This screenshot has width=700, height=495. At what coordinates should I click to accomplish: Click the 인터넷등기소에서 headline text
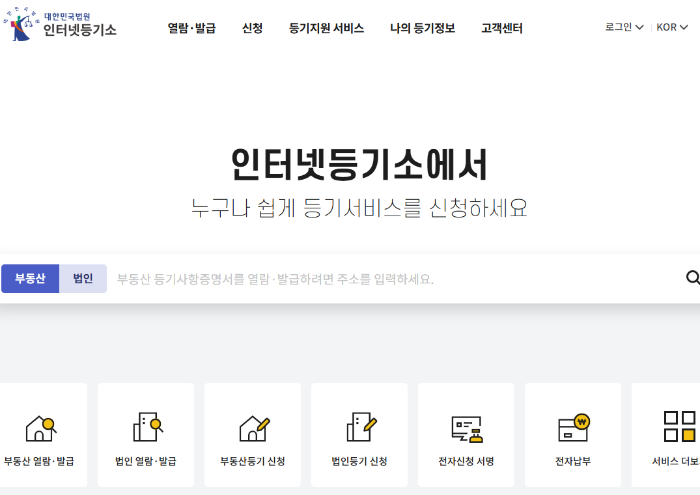point(359,164)
